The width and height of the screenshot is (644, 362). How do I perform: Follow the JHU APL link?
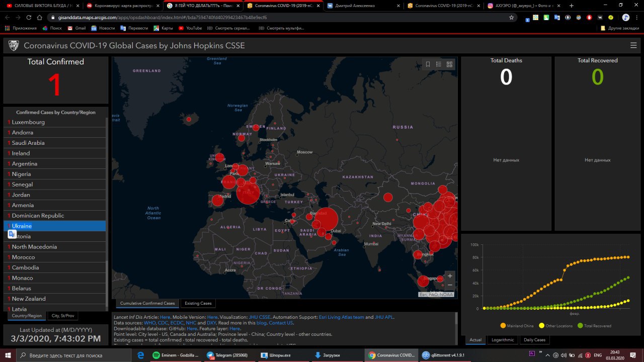384,317
